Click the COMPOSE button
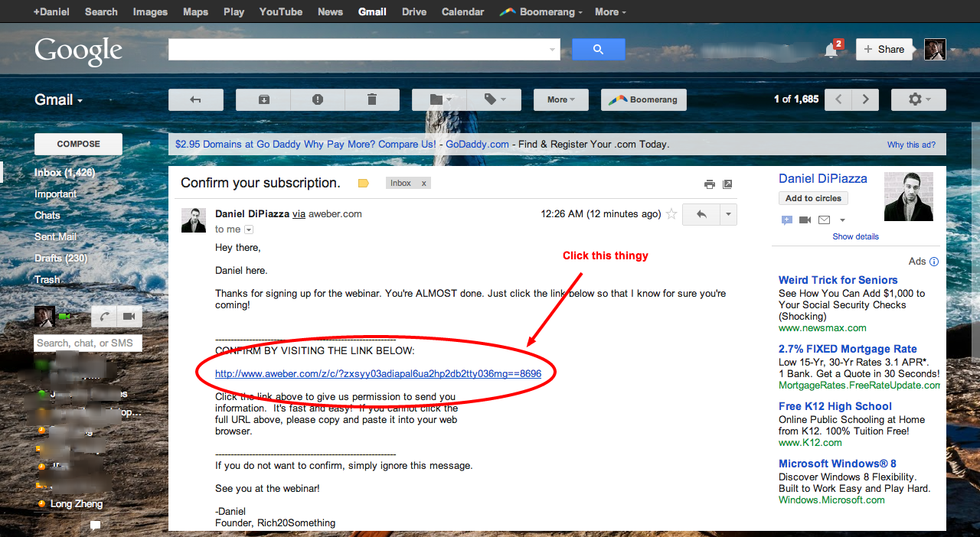The image size is (980, 537). (x=78, y=144)
